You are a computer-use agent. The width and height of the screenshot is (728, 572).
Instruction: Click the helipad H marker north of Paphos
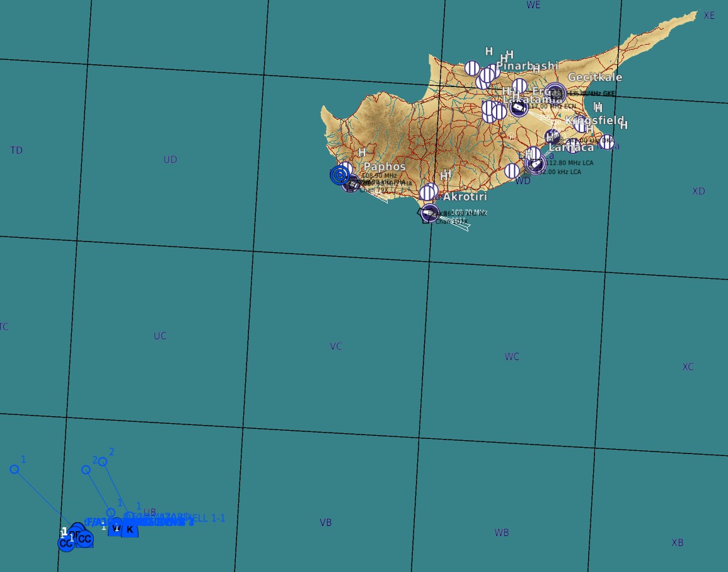click(x=362, y=153)
